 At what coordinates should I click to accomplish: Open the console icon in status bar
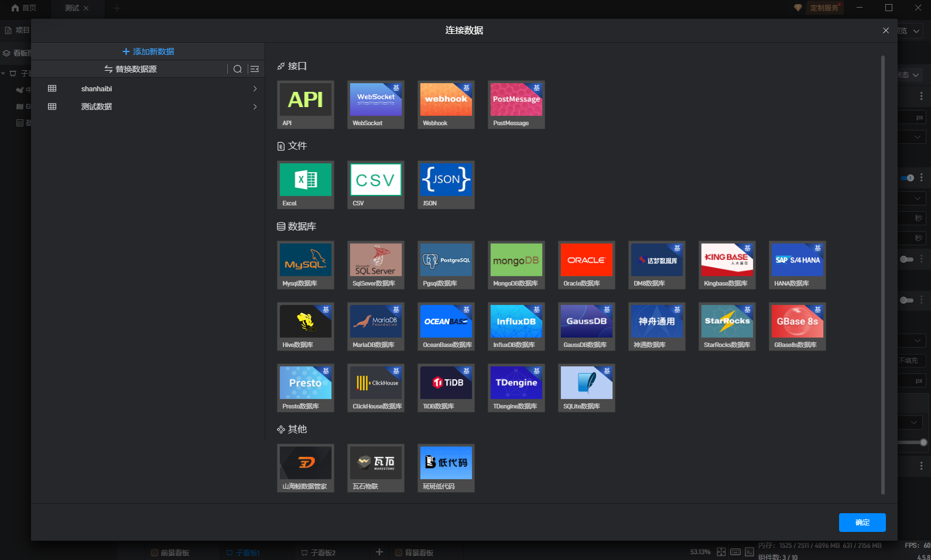(x=749, y=552)
